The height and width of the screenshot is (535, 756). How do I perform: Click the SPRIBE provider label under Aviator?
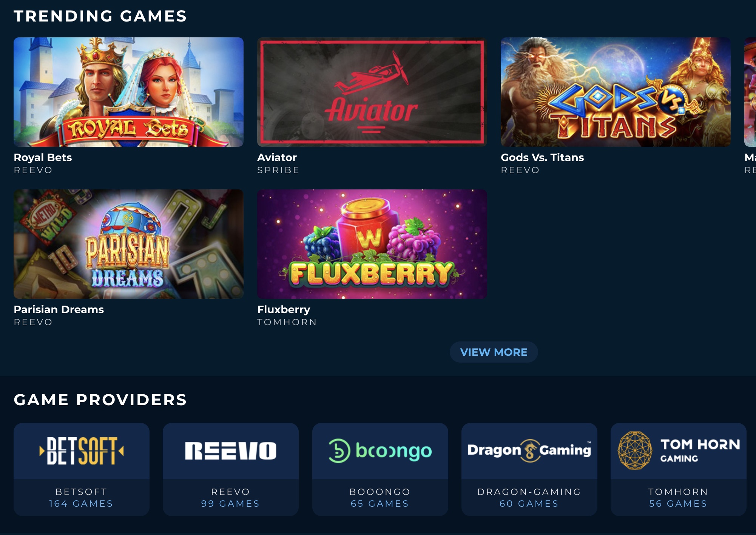point(278,170)
